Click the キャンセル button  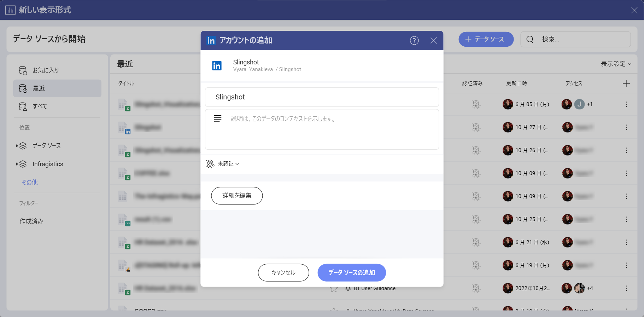pos(283,273)
